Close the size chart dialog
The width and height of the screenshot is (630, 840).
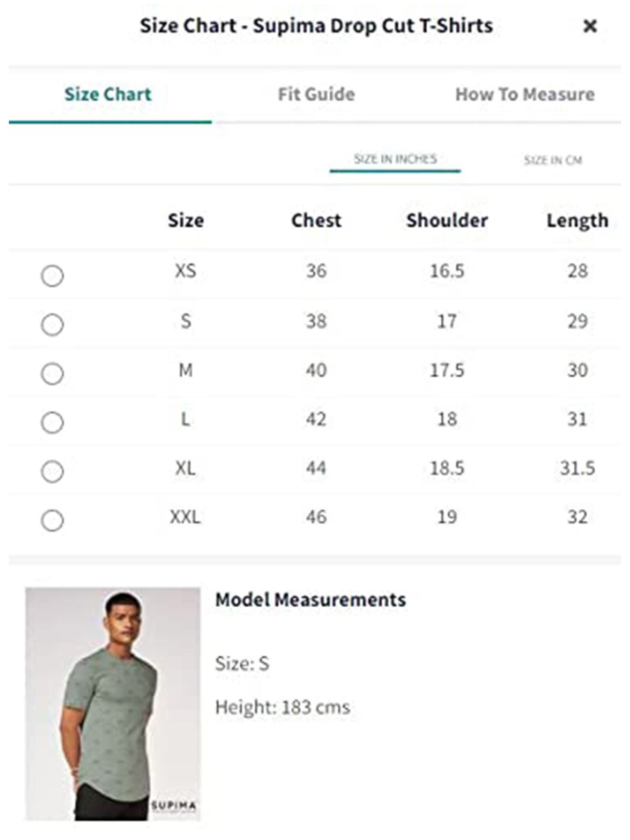coord(590,26)
